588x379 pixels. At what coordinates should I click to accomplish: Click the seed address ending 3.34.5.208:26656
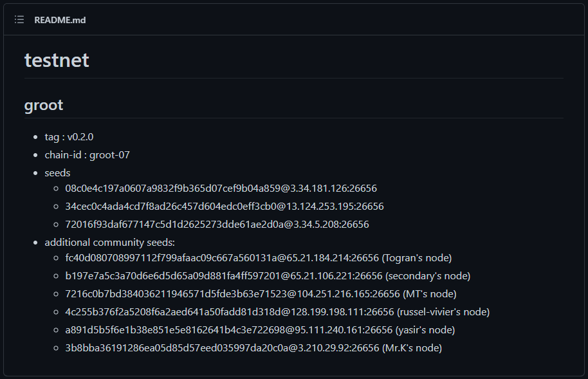[217, 225]
